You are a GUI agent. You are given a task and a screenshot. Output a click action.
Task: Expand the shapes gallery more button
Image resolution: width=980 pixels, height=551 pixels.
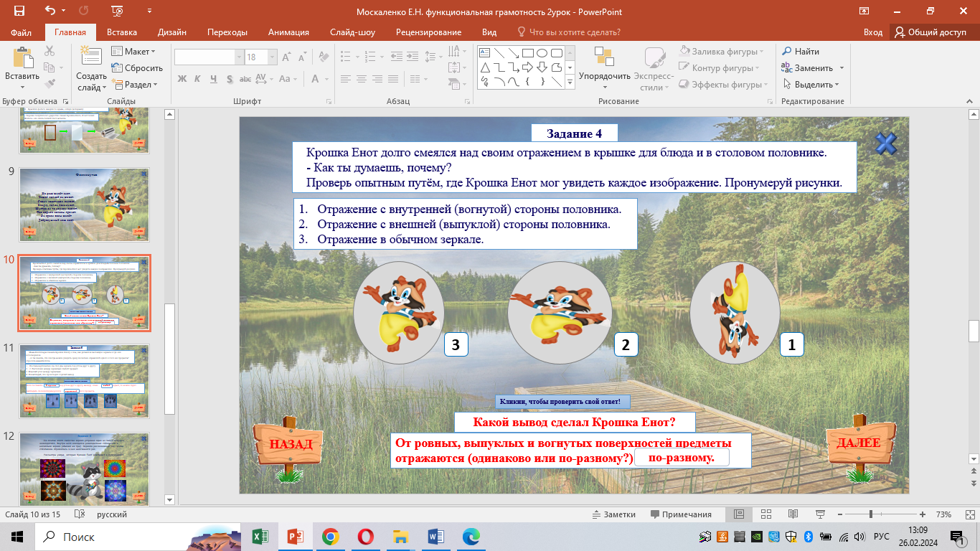click(570, 83)
